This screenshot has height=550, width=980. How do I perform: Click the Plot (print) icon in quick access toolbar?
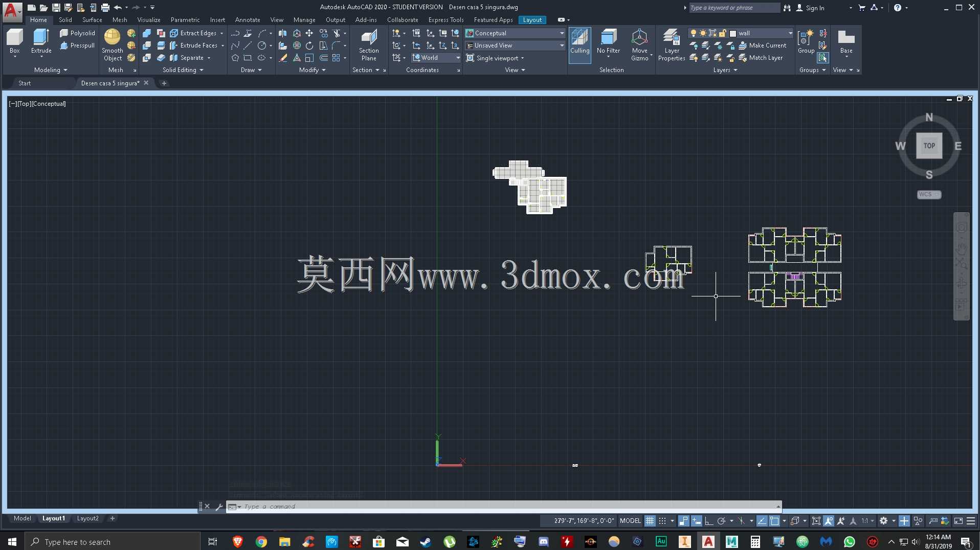tap(105, 7)
